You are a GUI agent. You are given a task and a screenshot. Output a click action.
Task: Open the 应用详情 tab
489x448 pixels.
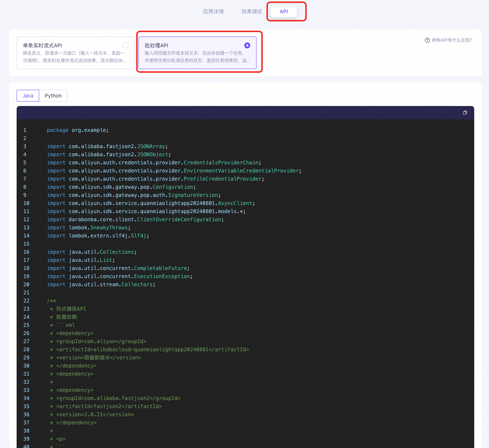click(x=213, y=11)
